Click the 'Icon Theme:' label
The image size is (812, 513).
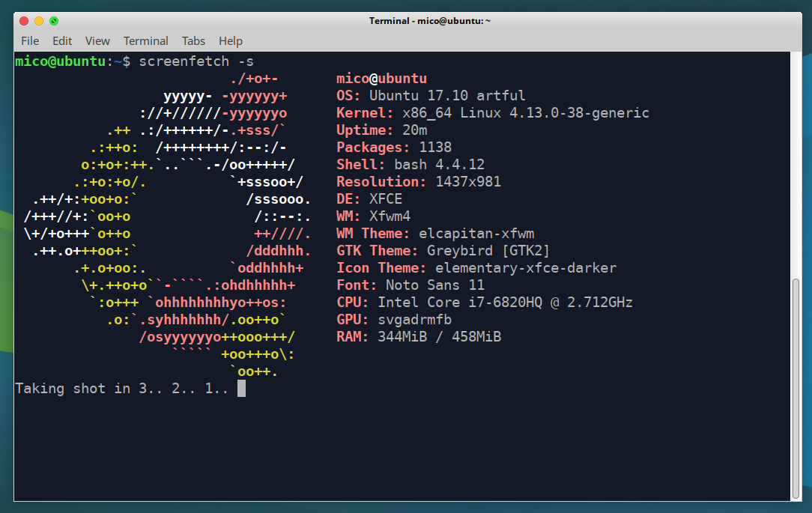[x=382, y=267]
